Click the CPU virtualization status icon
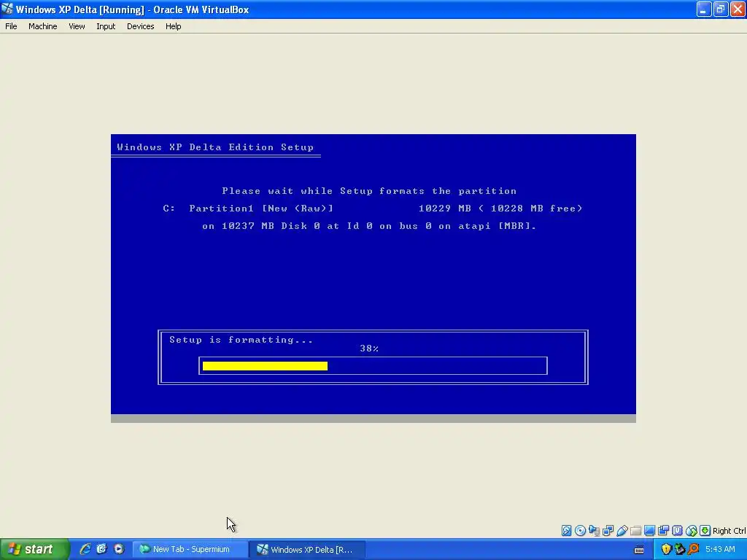The width and height of the screenshot is (747, 560). [x=677, y=531]
